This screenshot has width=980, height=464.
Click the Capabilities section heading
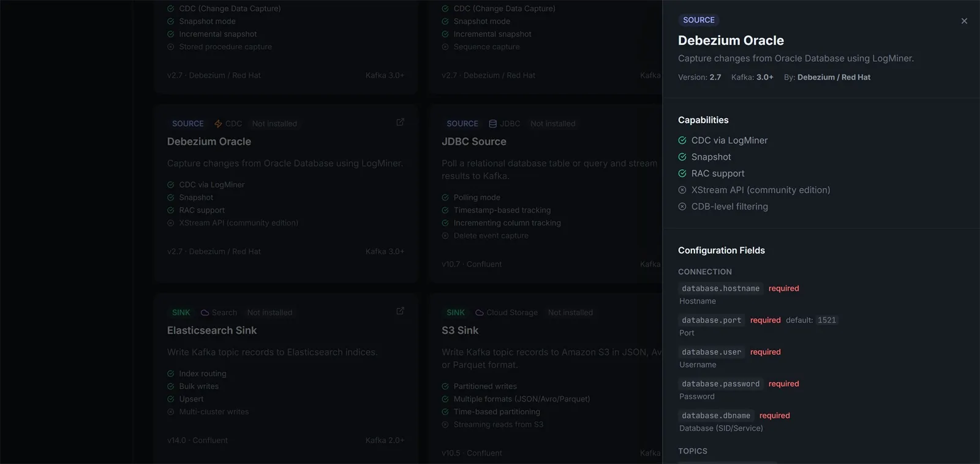703,120
